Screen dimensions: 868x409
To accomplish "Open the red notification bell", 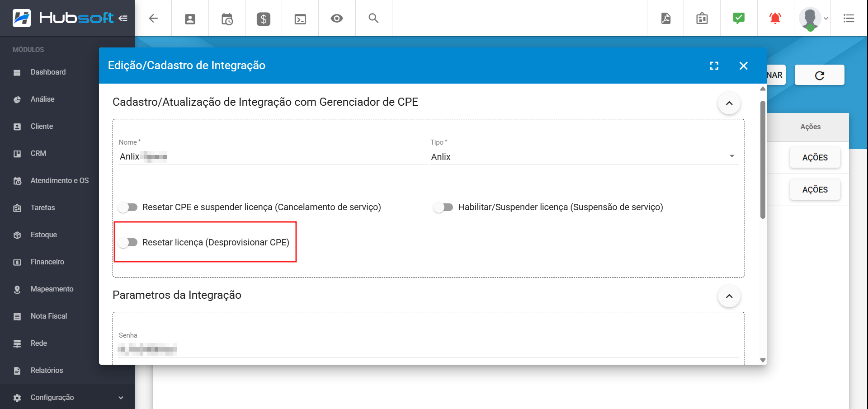I will point(775,19).
